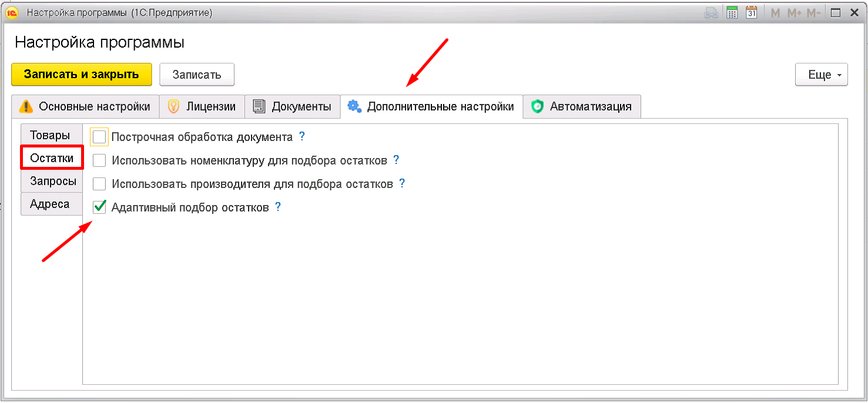This screenshot has width=868, height=403.
Task: Check Использовать номенклатуру для подбора остатков
Action: [x=99, y=160]
